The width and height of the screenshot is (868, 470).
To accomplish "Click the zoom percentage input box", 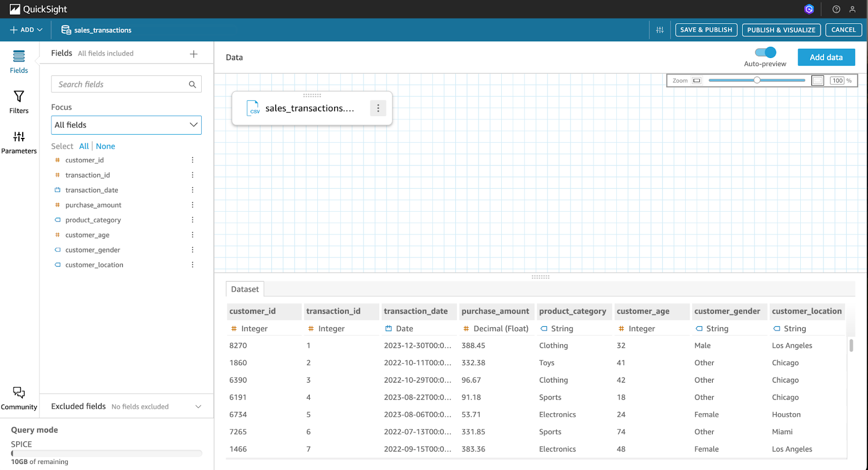I will (x=838, y=80).
